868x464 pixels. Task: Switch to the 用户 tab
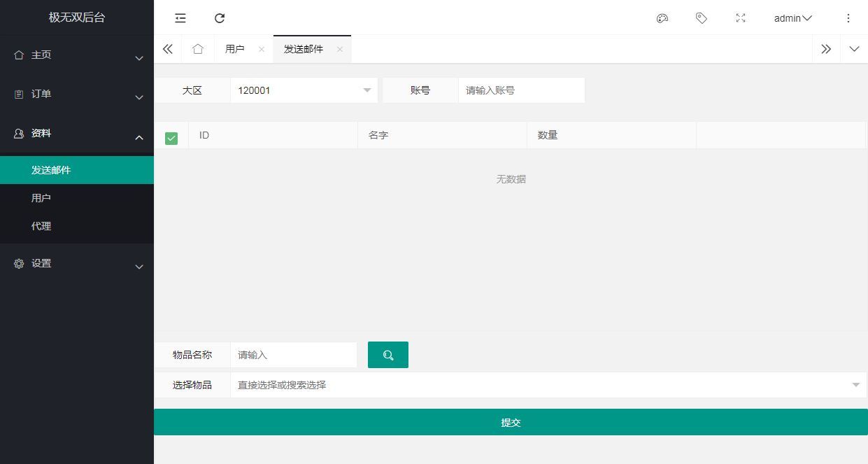click(235, 49)
